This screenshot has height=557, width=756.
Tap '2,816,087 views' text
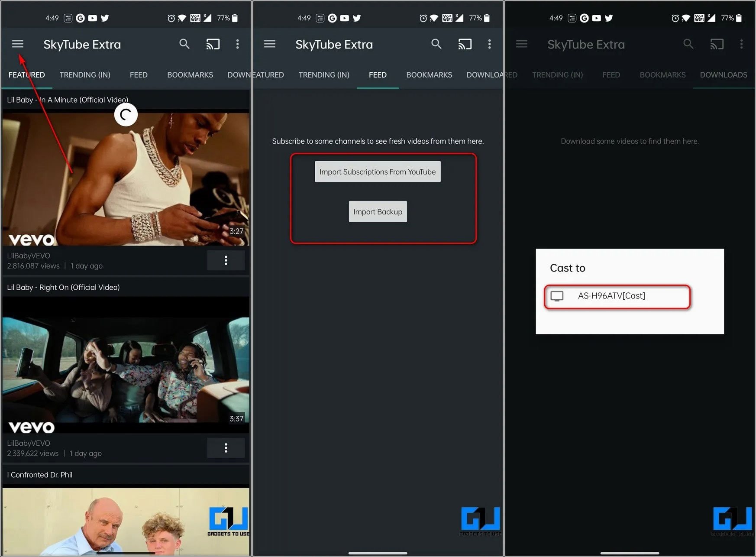[x=33, y=266]
